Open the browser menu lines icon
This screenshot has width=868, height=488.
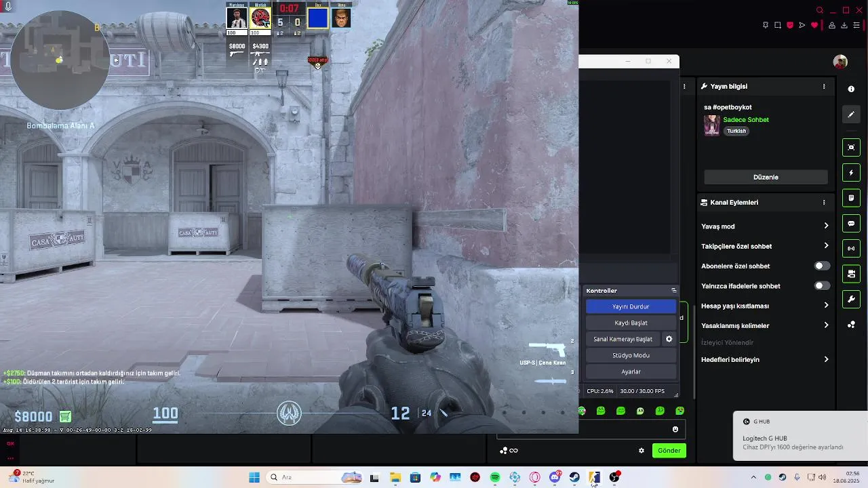click(x=856, y=25)
